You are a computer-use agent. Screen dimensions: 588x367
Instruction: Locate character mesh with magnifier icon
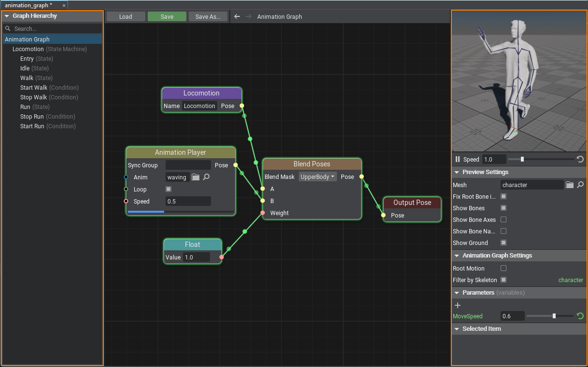581,185
